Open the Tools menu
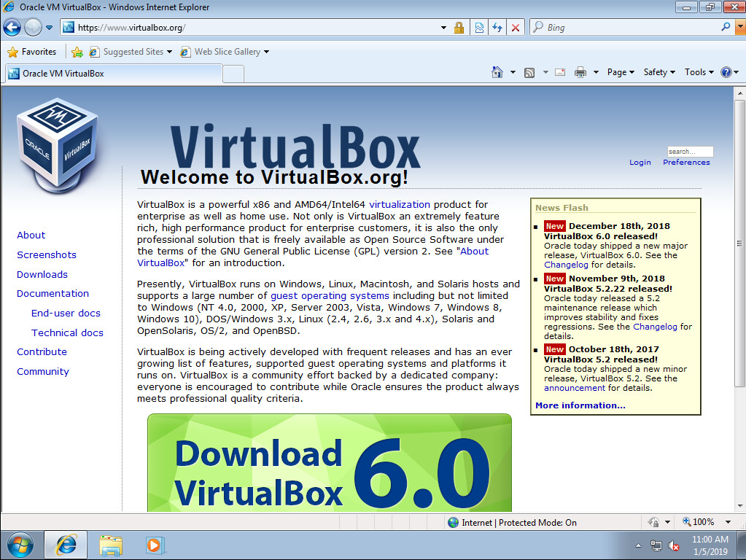The width and height of the screenshot is (746, 560). 699,72
